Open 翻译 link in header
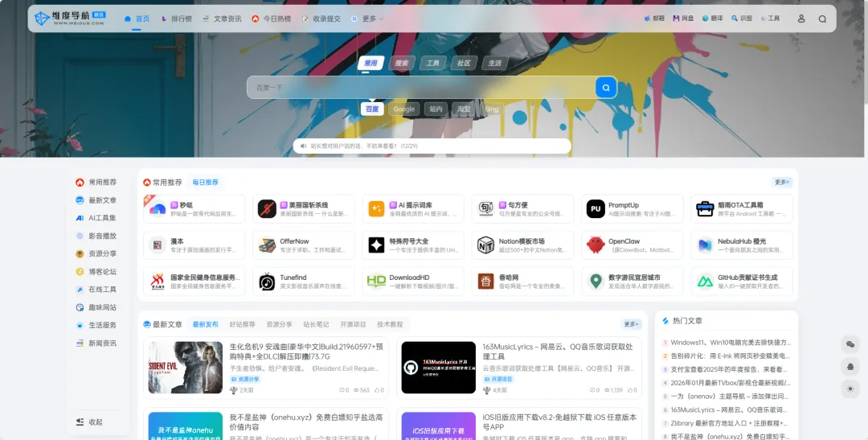The width and height of the screenshot is (868, 440). pos(713,19)
